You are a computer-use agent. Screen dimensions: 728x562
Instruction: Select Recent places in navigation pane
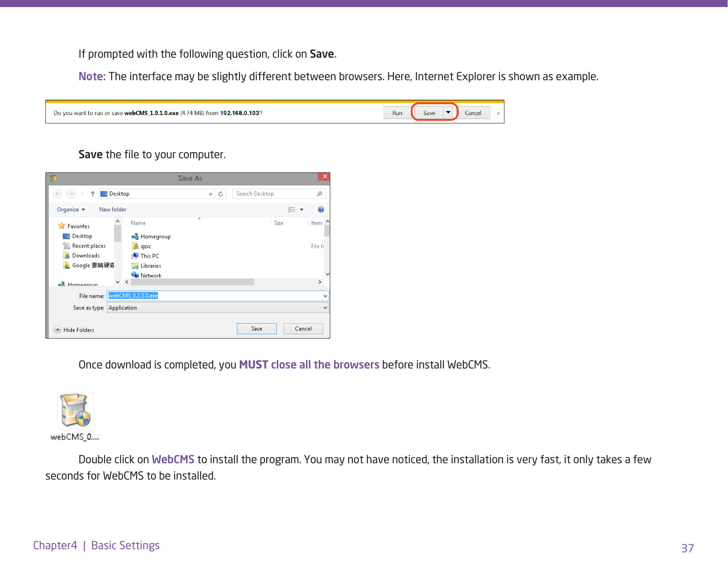pos(89,246)
